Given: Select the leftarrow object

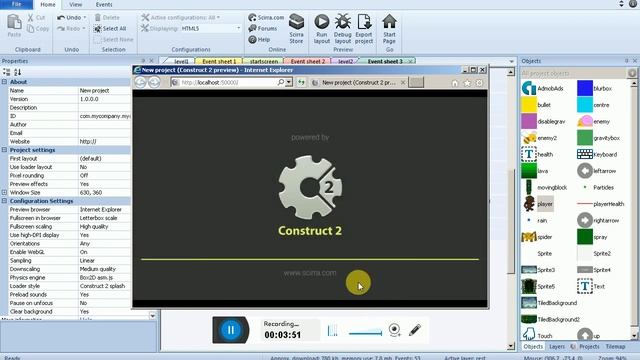Looking at the screenshot, I should pyautogui.click(x=597, y=171).
